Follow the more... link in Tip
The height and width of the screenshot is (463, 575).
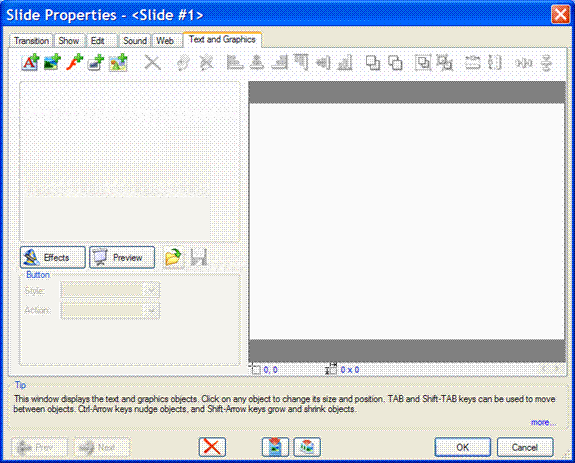(543, 422)
